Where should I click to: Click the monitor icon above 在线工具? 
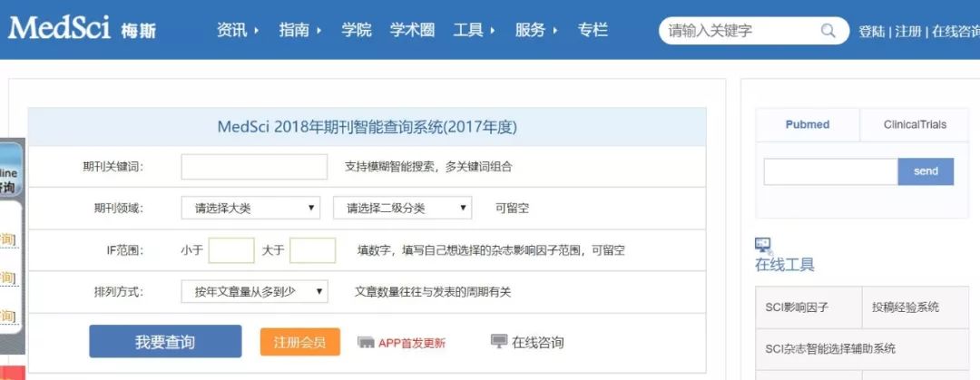pos(763,245)
